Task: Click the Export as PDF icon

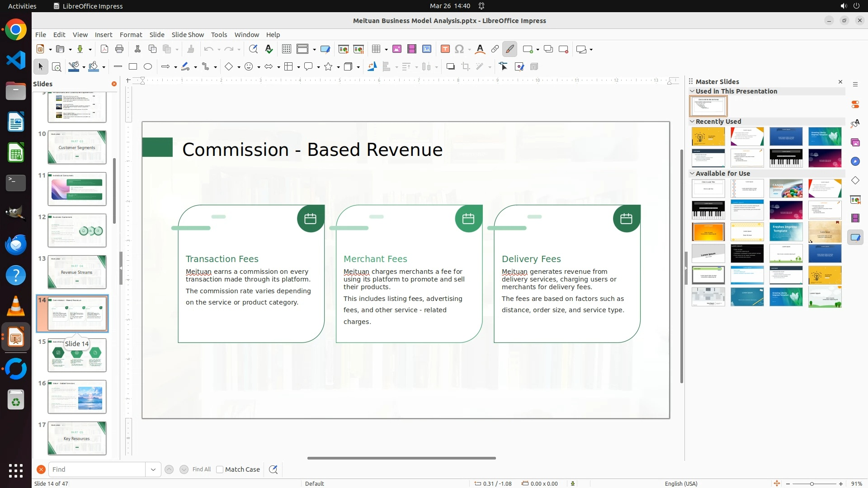Action: [x=104, y=49]
